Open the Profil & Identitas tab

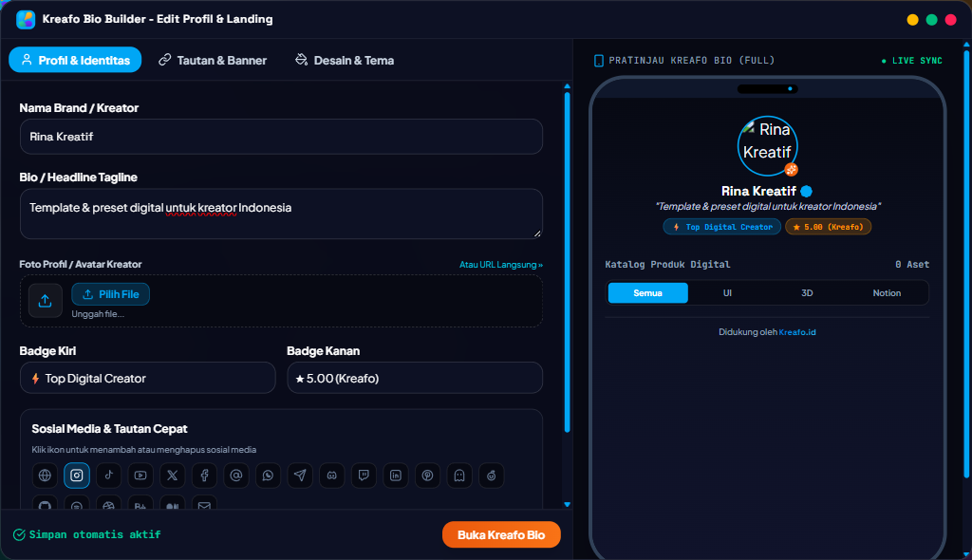[75, 60]
